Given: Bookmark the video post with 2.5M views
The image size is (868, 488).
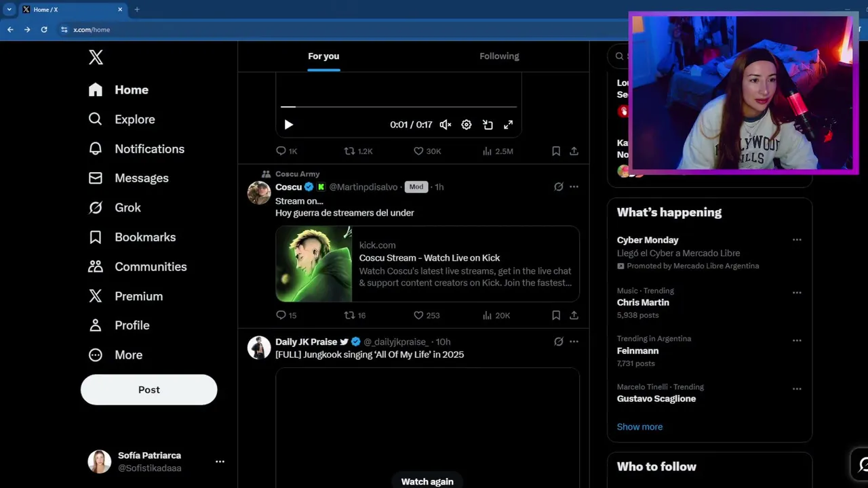Looking at the screenshot, I should coord(556,151).
